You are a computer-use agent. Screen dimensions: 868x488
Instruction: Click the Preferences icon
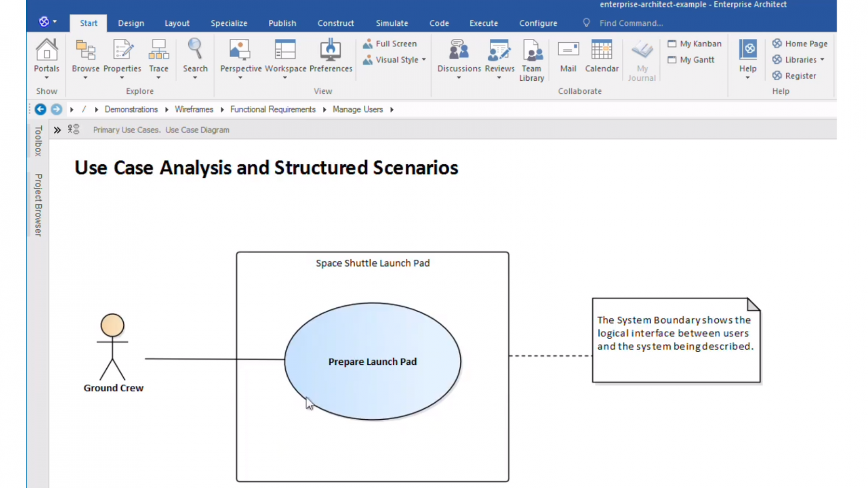coord(331,54)
